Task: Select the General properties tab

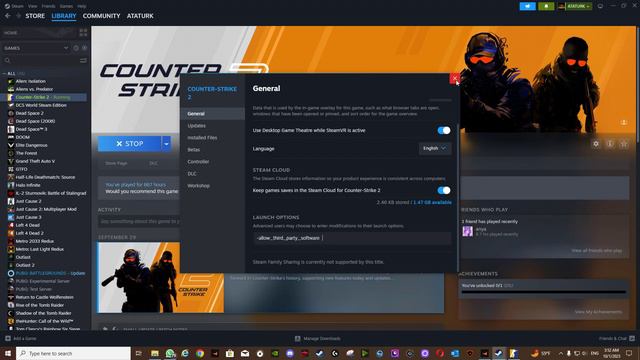Action: click(213, 114)
